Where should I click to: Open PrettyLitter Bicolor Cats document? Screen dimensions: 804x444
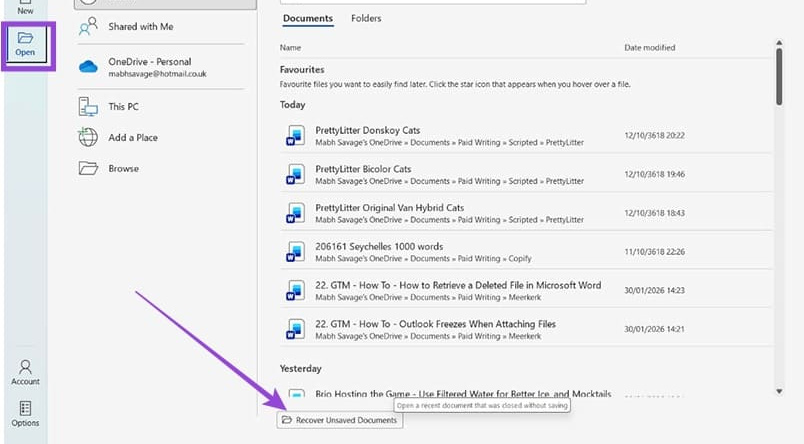click(x=526, y=174)
